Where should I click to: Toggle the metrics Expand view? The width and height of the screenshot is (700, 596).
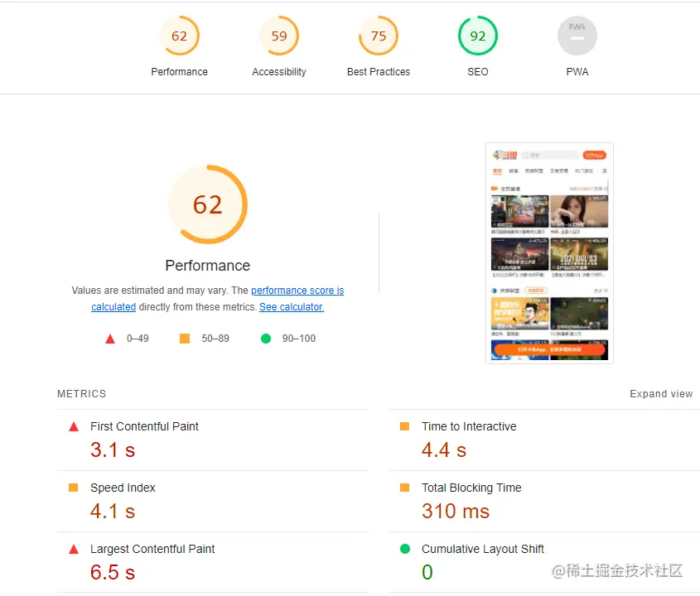(661, 394)
